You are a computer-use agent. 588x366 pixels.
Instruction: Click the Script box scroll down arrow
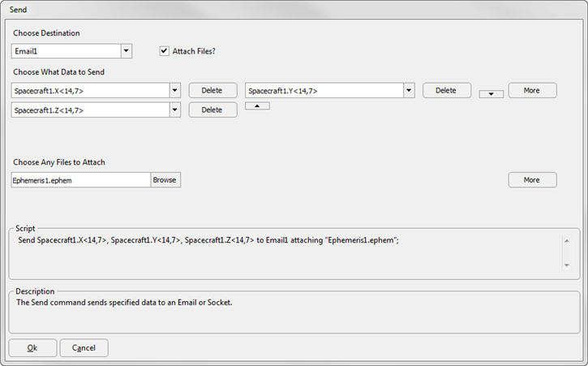pyautogui.click(x=567, y=265)
